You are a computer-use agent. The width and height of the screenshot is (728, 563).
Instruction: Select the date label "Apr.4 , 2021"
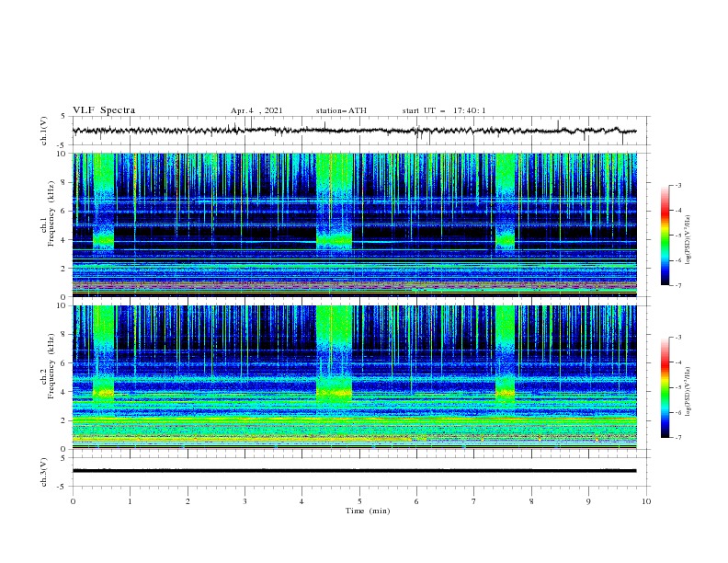tap(256, 110)
